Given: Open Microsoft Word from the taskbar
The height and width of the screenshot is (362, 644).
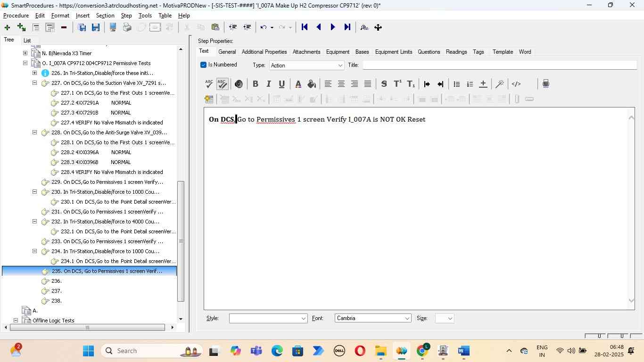Looking at the screenshot, I should pyautogui.click(x=464, y=351).
